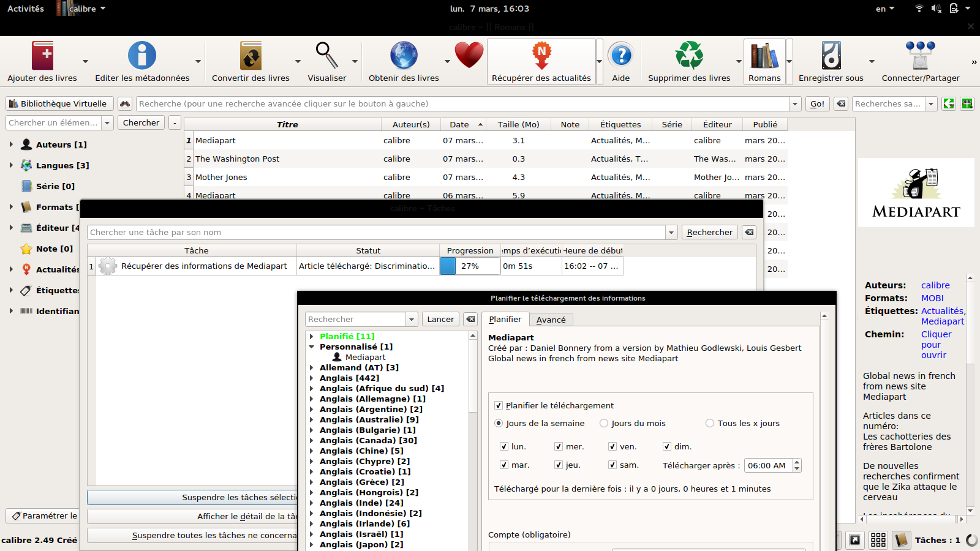Screen dimensions: 980x551
Task: Click the Obtenir des livres globe icon
Action: coord(404,56)
